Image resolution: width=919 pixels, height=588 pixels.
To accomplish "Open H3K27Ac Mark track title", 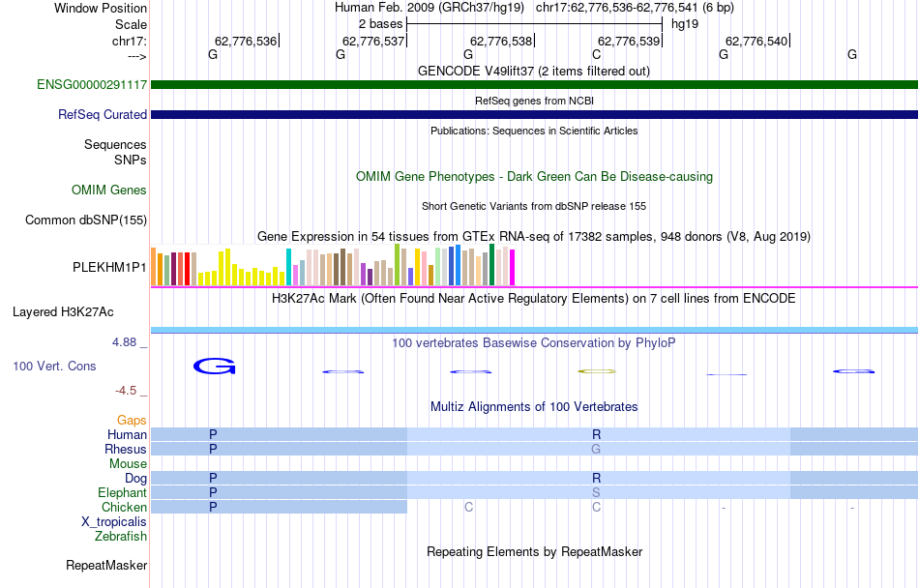I will tap(533, 298).
